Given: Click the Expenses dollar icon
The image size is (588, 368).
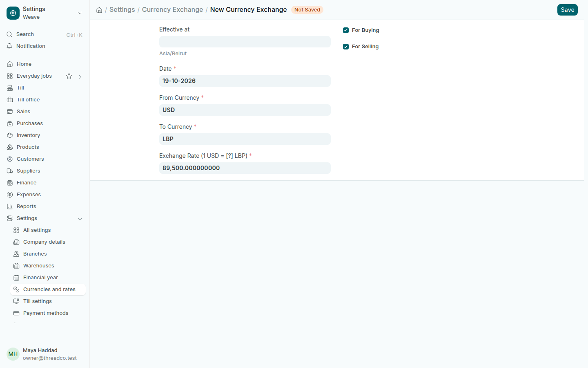Looking at the screenshot, I should (x=10, y=195).
